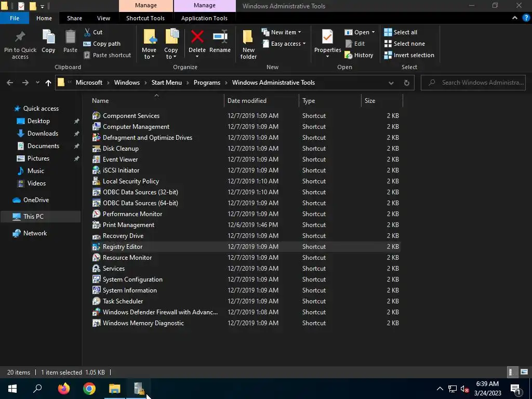Viewport: 532px width, 399px height.
Task: Open the File menu tab
Action: click(x=15, y=18)
